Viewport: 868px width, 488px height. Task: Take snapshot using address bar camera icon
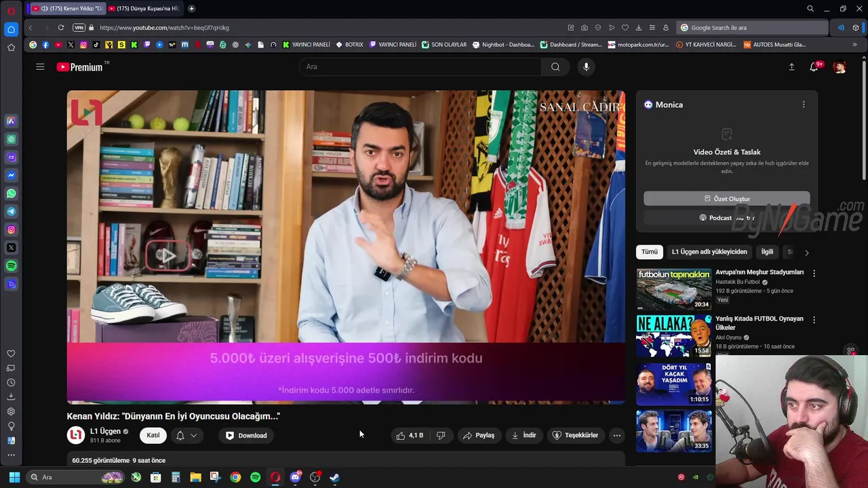tap(585, 28)
